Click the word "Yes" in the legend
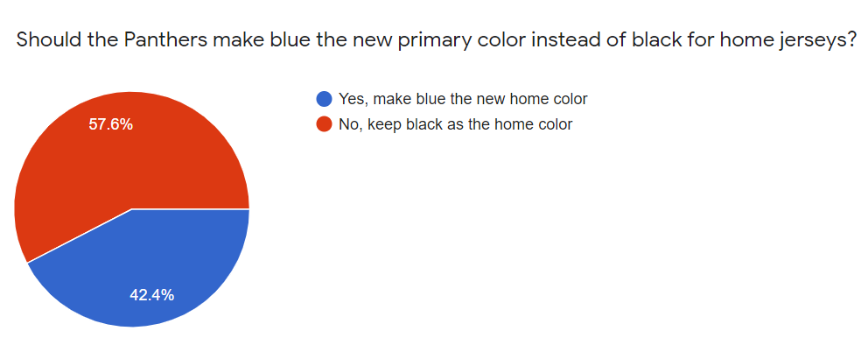The width and height of the screenshot is (868, 345). [x=349, y=99]
